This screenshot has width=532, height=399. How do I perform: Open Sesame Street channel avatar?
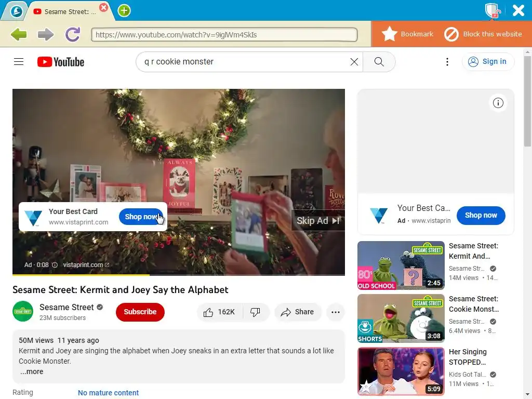coord(23,311)
